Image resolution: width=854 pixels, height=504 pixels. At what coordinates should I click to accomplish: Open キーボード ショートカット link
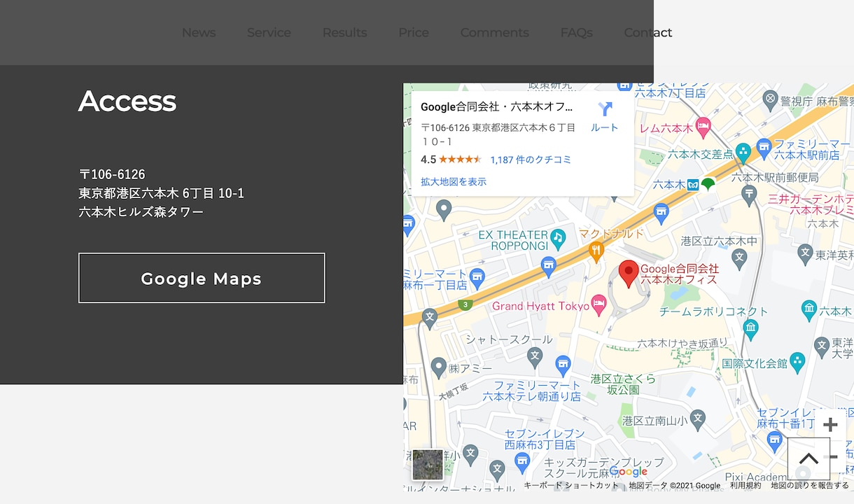pos(571,485)
